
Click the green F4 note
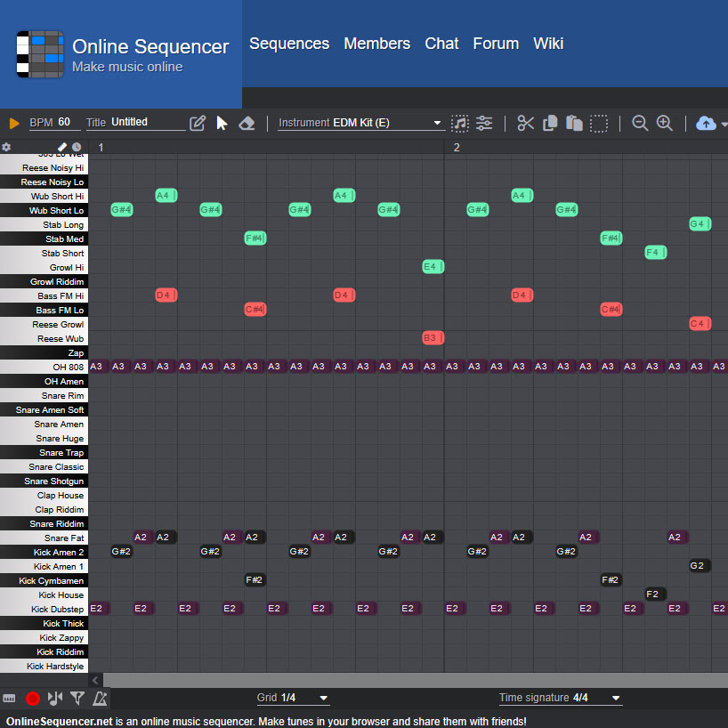(656, 252)
